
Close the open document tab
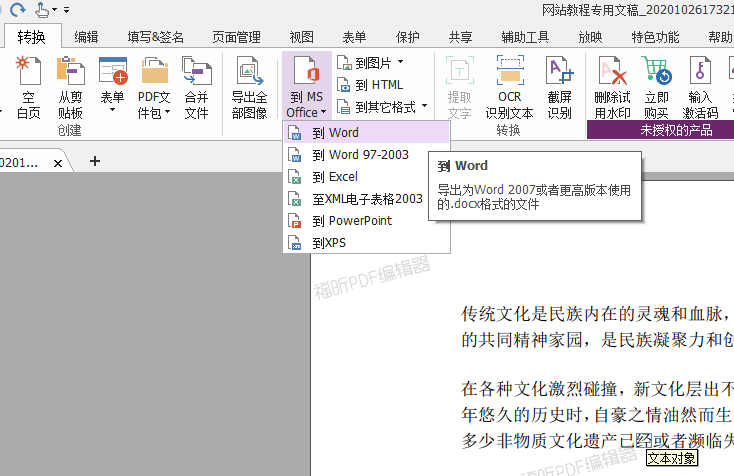pyautogui.click(x=58, y=163)
